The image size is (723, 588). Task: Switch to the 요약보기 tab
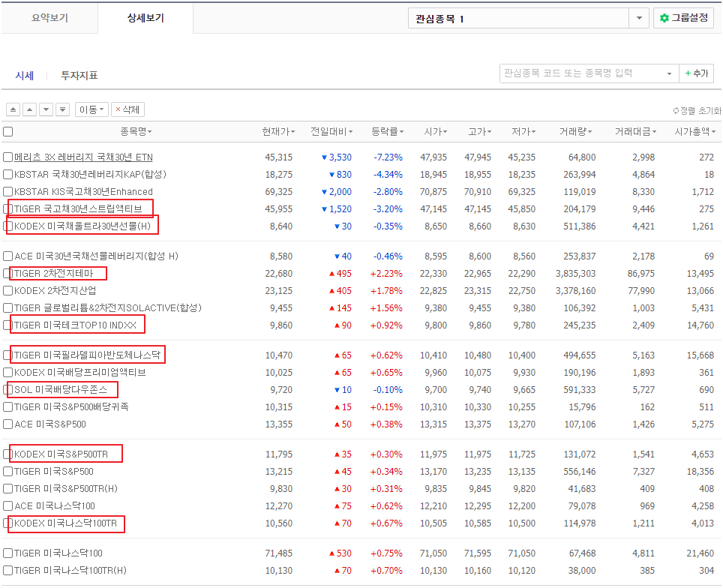pos(49,18)
